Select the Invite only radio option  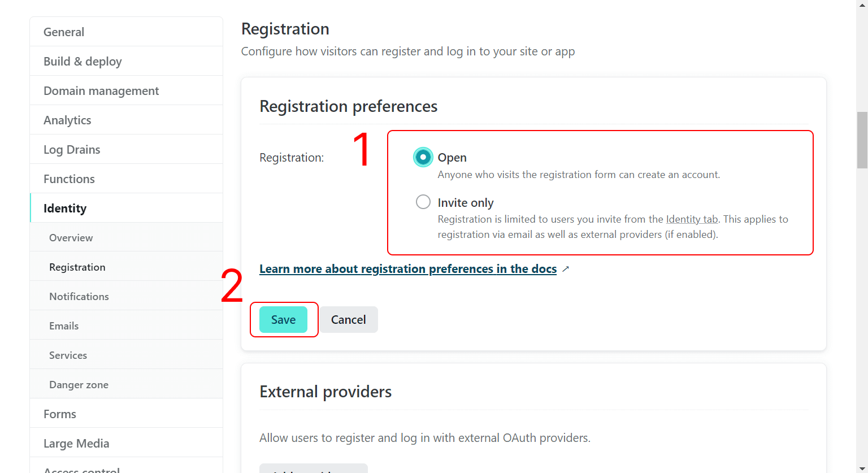tap(423, 202)
